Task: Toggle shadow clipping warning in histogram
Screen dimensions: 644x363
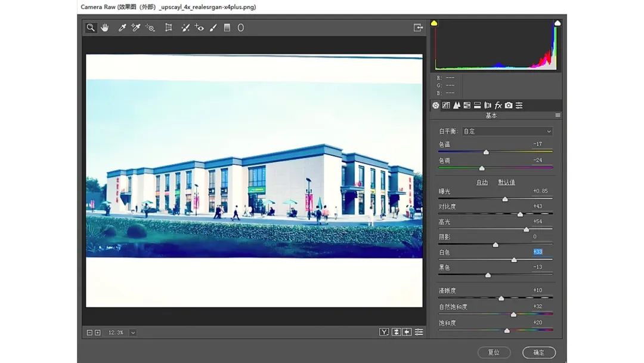Action: tap(434, 23)
